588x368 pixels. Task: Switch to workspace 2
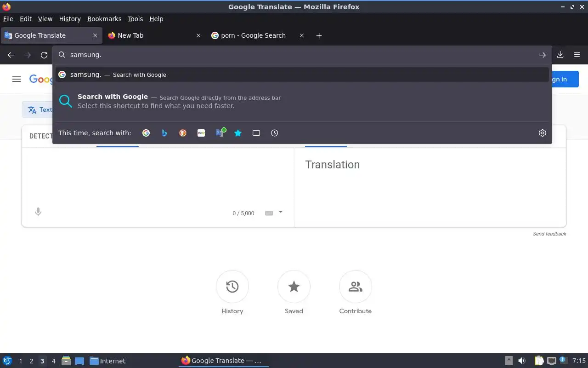[31, 361]
